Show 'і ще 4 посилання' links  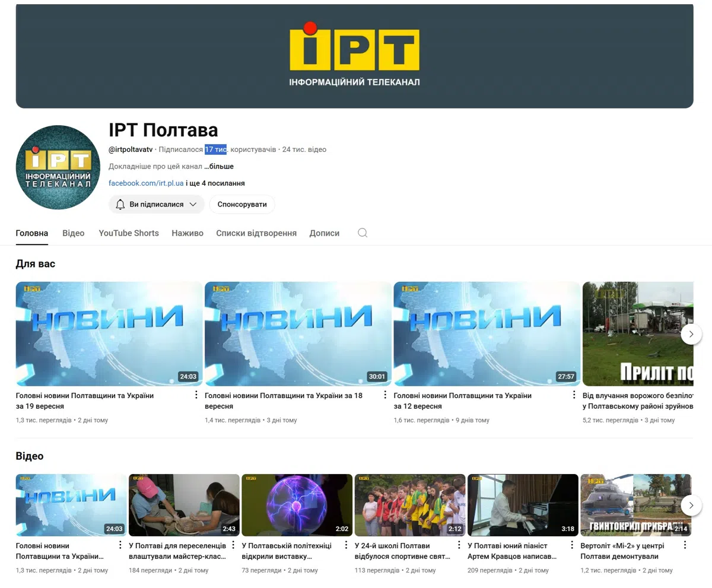point(215,183)
